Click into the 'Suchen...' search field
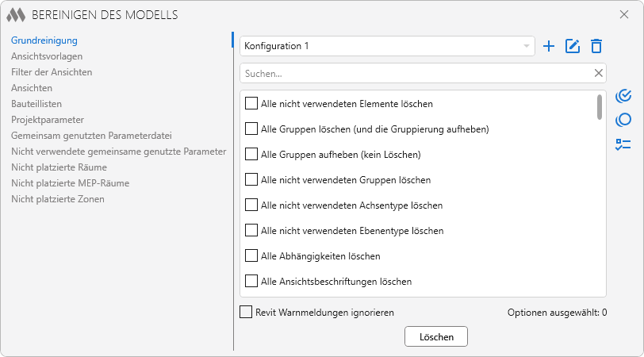 pyautogui.click(x=416, y=73)
